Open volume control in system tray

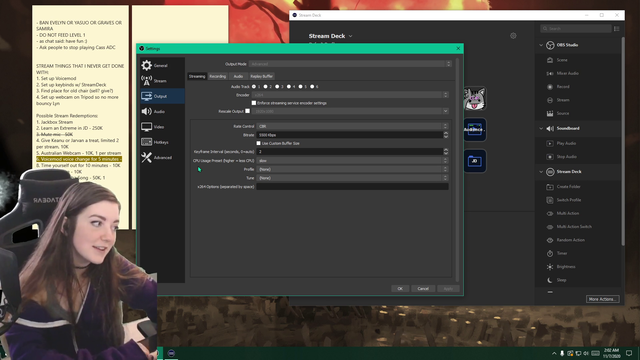click(586, 353)
